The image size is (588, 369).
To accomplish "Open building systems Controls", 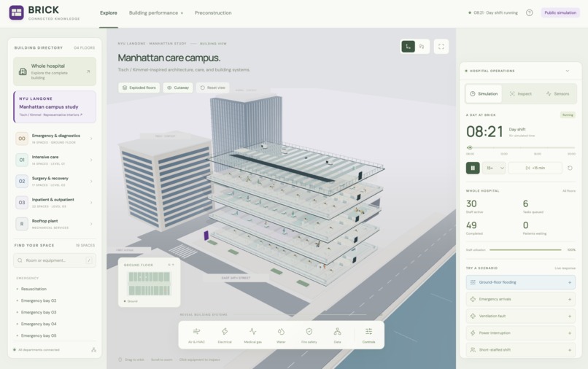I will [x=368, y=335].
